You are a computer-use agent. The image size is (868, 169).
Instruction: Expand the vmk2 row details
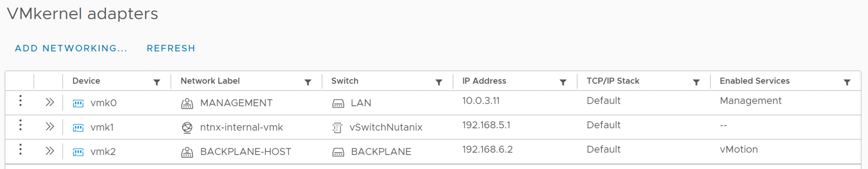click(50, 150)
